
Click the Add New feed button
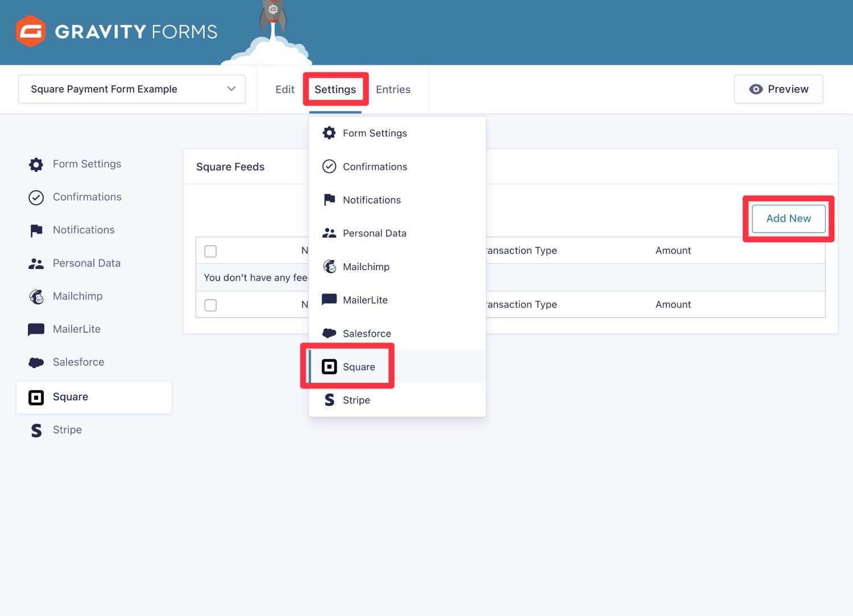coord(788,218)
